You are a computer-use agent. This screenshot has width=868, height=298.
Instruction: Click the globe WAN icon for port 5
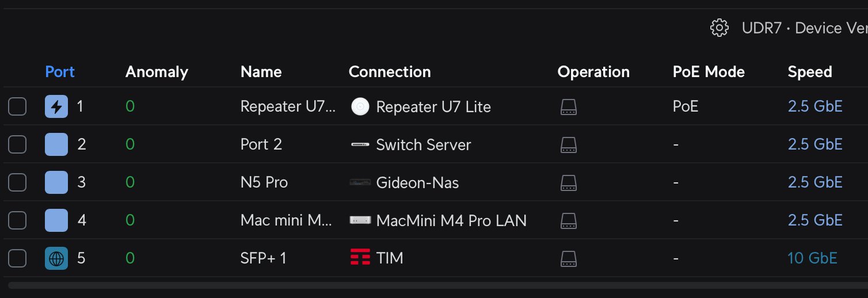click(x=56, y=258)
